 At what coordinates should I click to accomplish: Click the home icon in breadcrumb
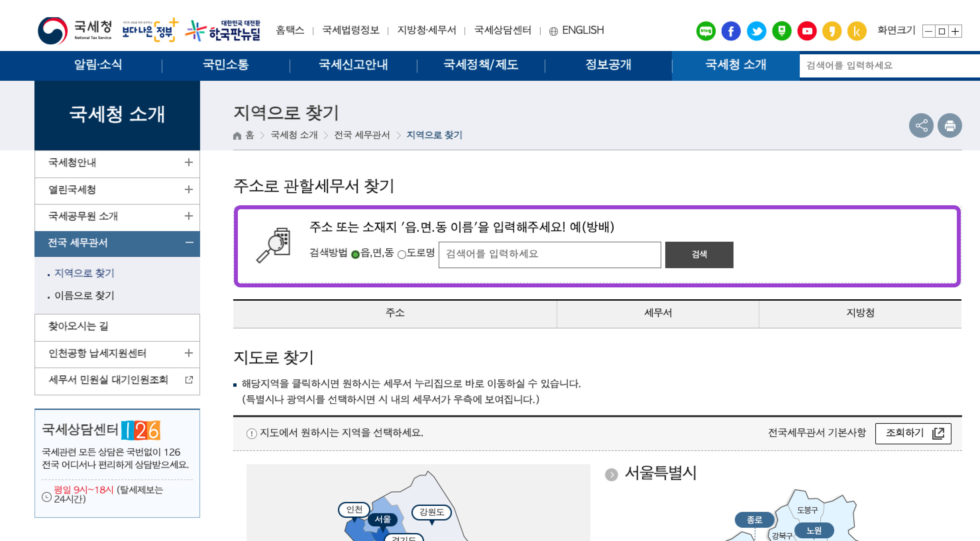pos(237,136)
